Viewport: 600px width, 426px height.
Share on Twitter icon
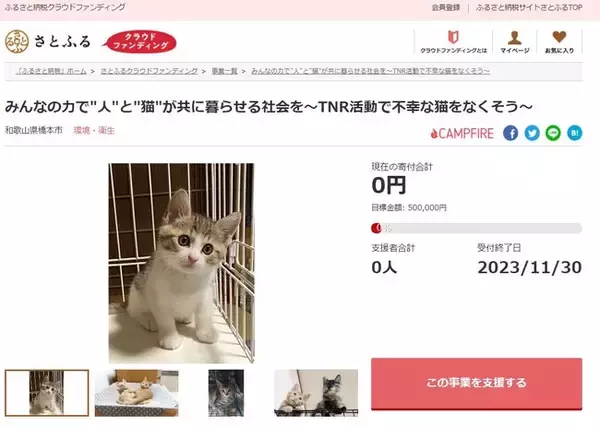pos(532,133)
